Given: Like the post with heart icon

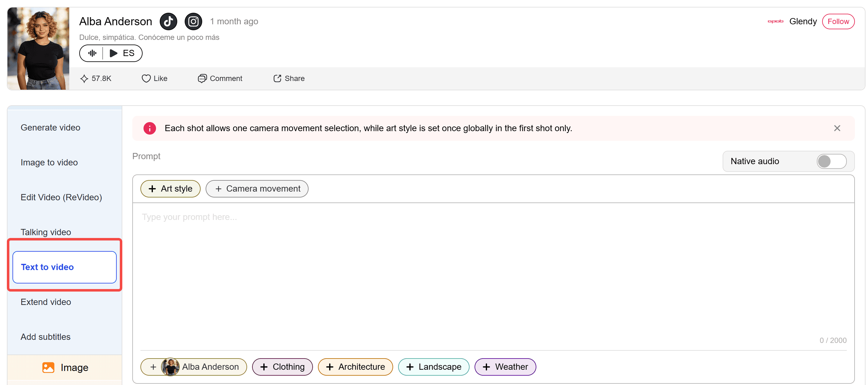Looking at the screenshot, I should (x=146, y=78).
